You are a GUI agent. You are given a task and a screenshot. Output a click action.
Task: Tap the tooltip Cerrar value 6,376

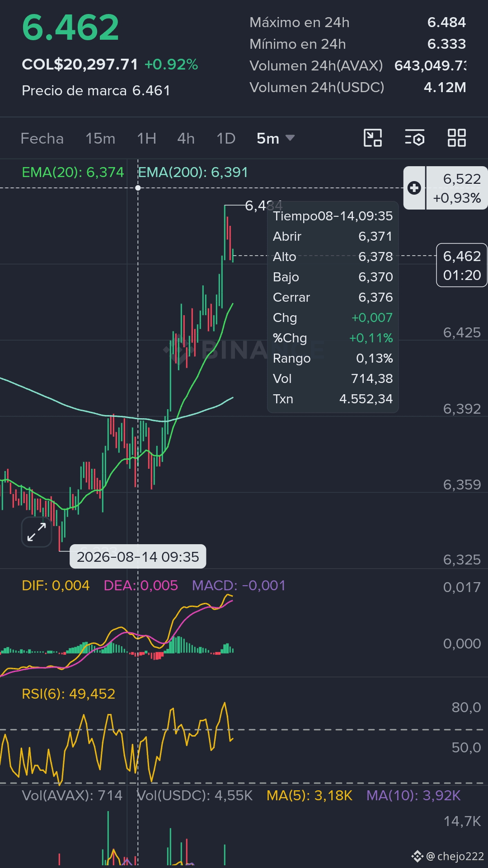[x=375, y=297]
